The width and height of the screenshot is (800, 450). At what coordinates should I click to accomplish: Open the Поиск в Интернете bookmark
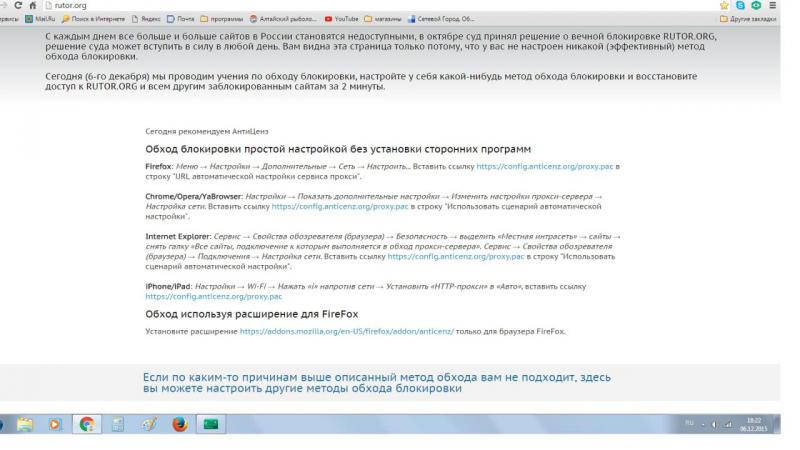(x=93, y=19)
